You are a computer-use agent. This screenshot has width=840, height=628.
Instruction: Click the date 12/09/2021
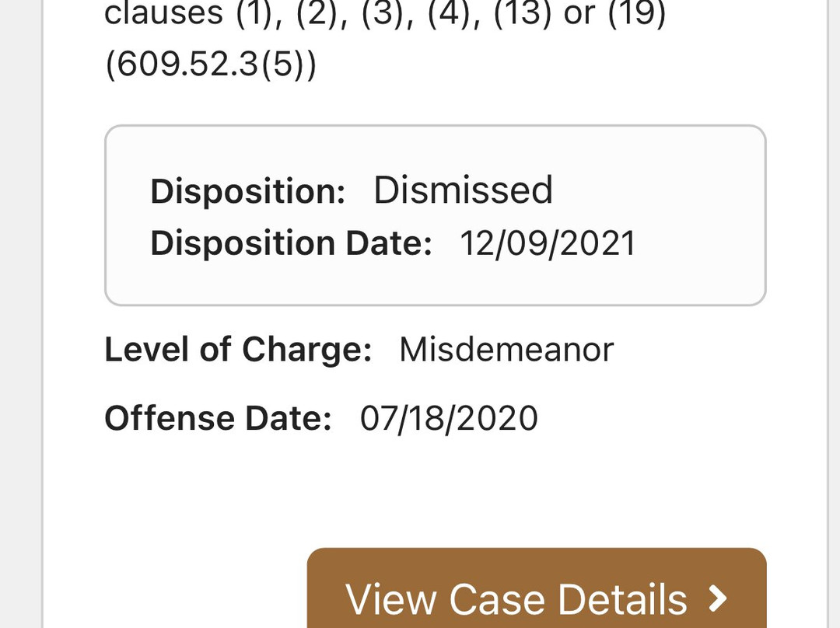click(548, 243)
